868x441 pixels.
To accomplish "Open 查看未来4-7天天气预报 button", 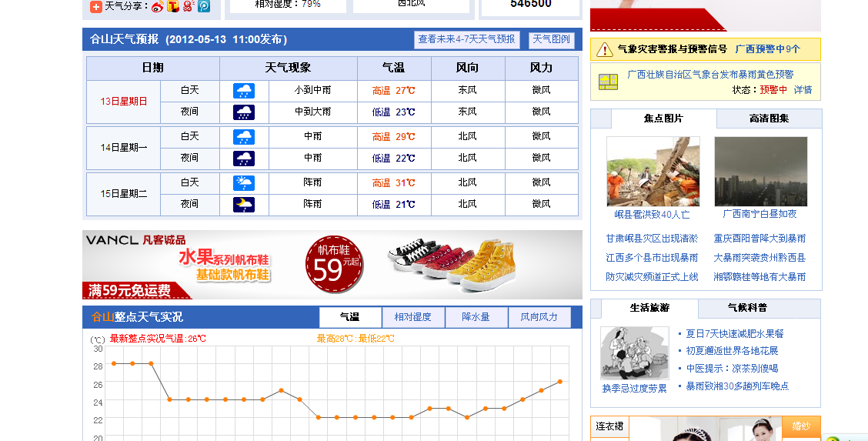I will tap(466, 39).
